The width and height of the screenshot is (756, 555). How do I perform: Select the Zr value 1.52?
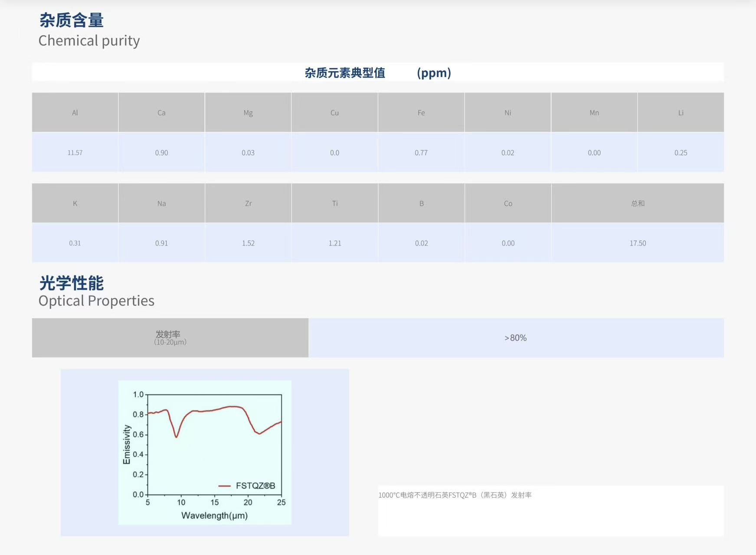coord(248,243)
